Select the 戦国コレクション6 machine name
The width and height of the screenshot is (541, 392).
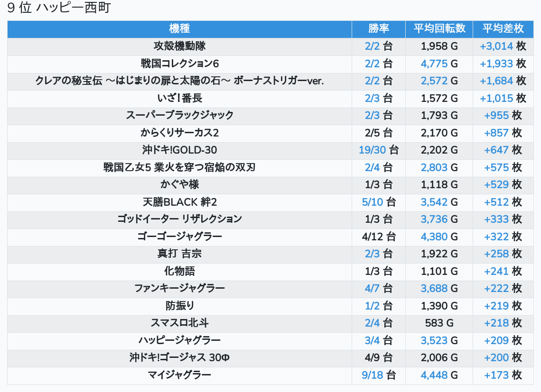[179, 64]
